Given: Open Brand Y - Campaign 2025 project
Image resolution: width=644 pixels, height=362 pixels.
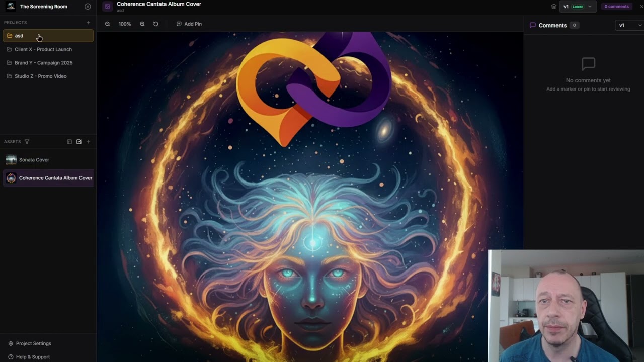Looking at the screenshot, I should [x=48, y=63].
